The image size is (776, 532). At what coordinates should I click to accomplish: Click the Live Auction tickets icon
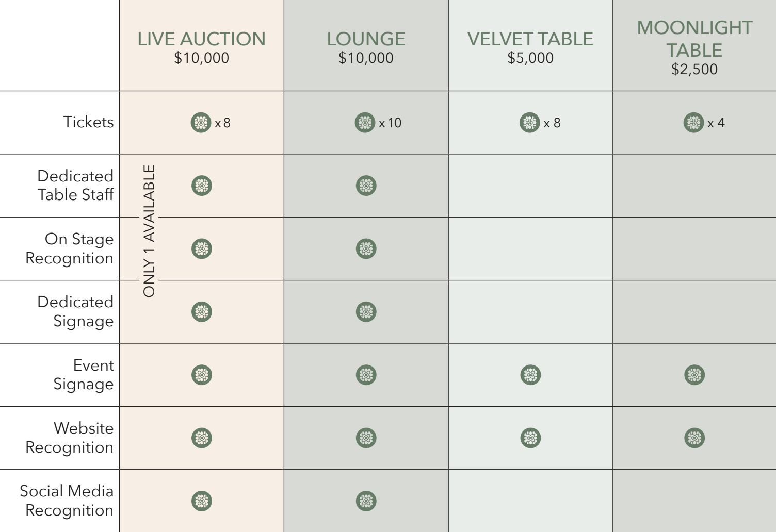201,123
